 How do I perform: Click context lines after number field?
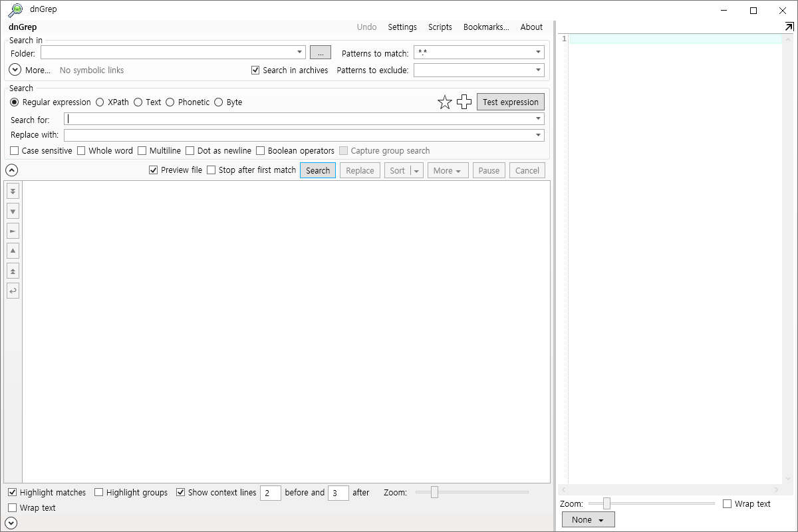pos(338,493)
